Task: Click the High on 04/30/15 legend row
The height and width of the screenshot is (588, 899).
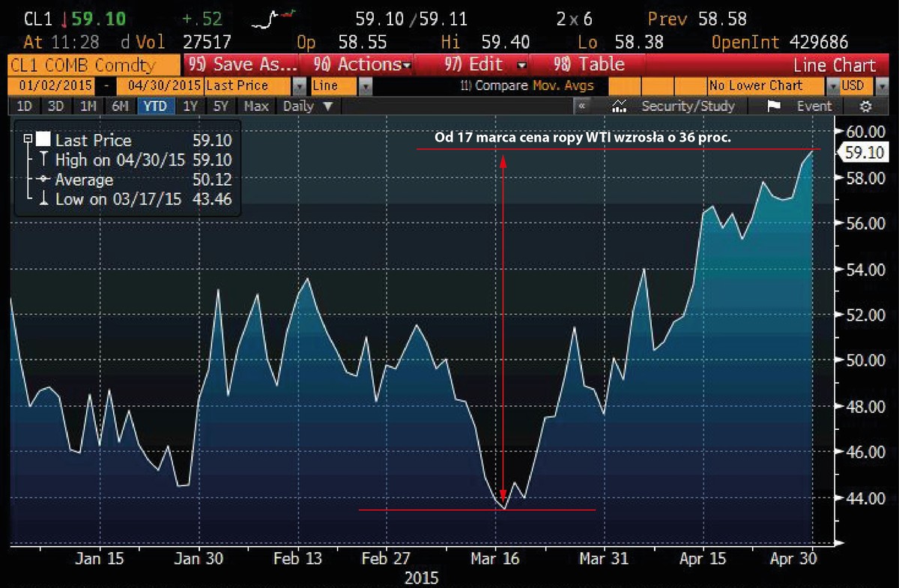Action: click(134, 160)
